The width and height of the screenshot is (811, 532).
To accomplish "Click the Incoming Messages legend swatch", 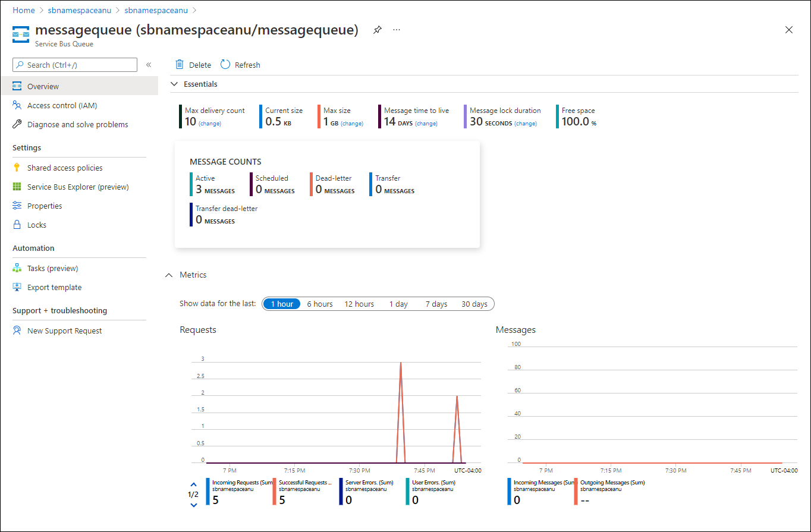I will coord(509,492).
